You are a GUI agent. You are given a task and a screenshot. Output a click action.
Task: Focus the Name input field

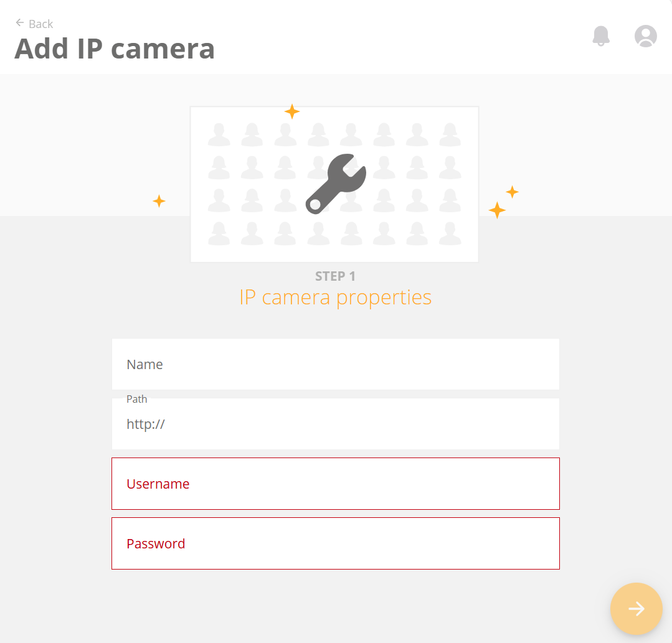coord(336,364)
